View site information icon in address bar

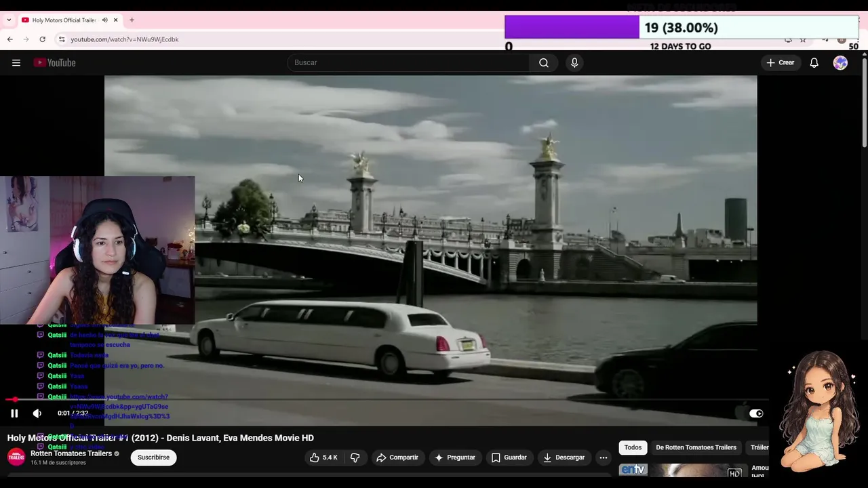pyautogui.click(x=62, y=39)
